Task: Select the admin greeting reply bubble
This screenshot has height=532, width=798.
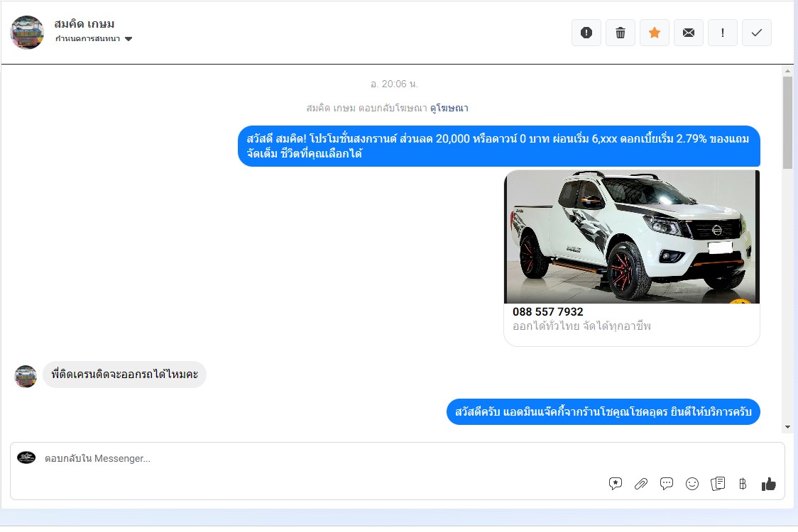Action: coord(603,411)
